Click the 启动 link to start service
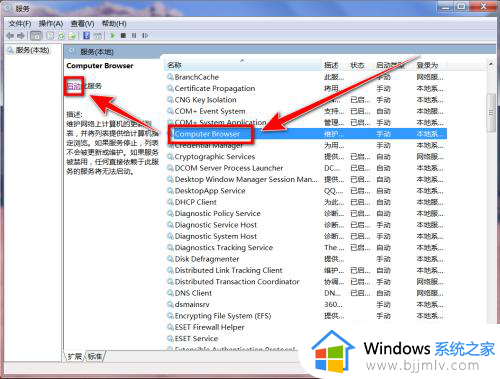The height and width of the screenshot is (379, 500). 74,86
